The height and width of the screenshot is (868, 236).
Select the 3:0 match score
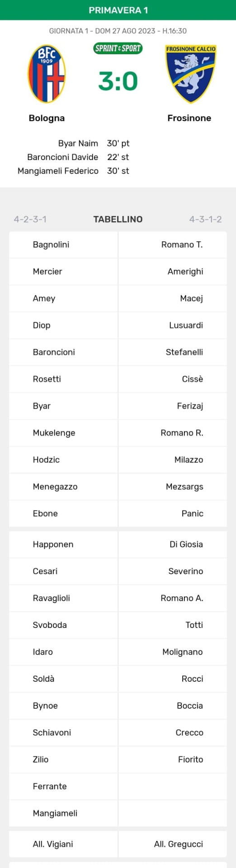coord(118,81)
